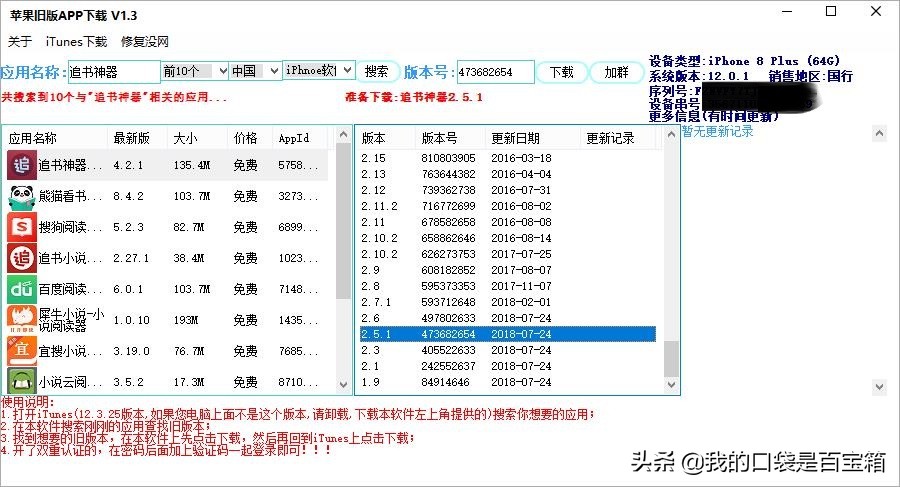The image size is (900, 487).
Task: Click 追书小说 version 2.27.1 cell
Action: point(131,258)
